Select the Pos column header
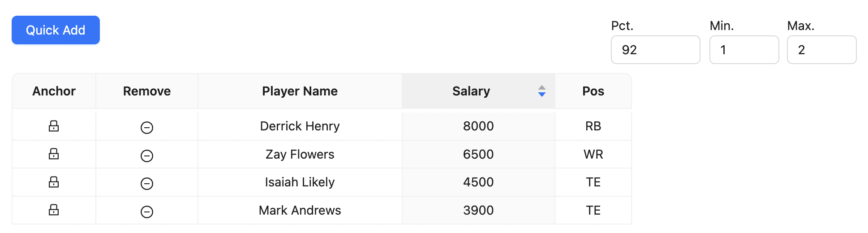The image size is (868, 233). click(x=593, y=91)
